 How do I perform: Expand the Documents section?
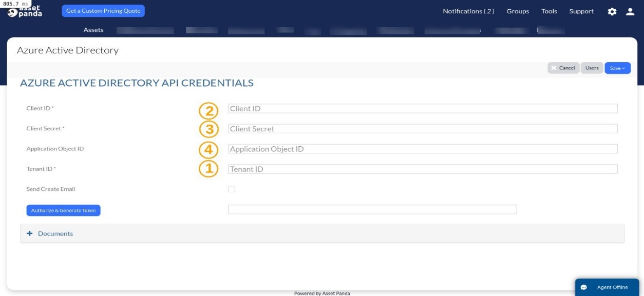tap(322, 233)
